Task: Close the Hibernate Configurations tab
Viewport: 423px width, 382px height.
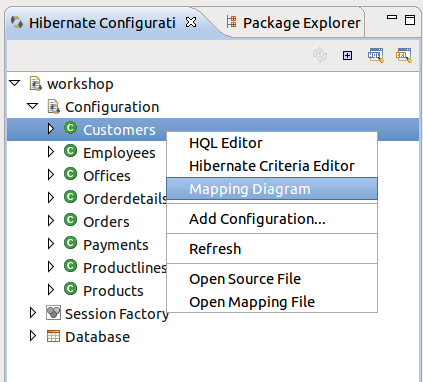Action: pos(191,23)
